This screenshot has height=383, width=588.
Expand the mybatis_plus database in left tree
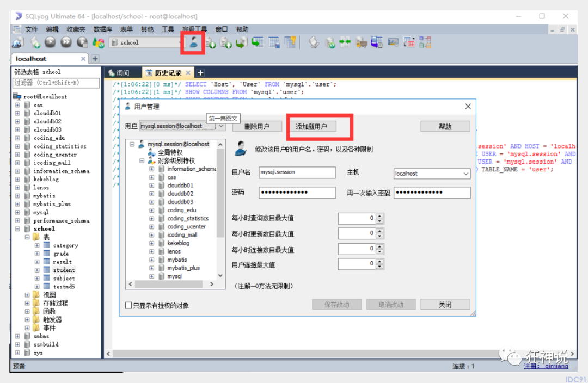(x=17, y=204)
